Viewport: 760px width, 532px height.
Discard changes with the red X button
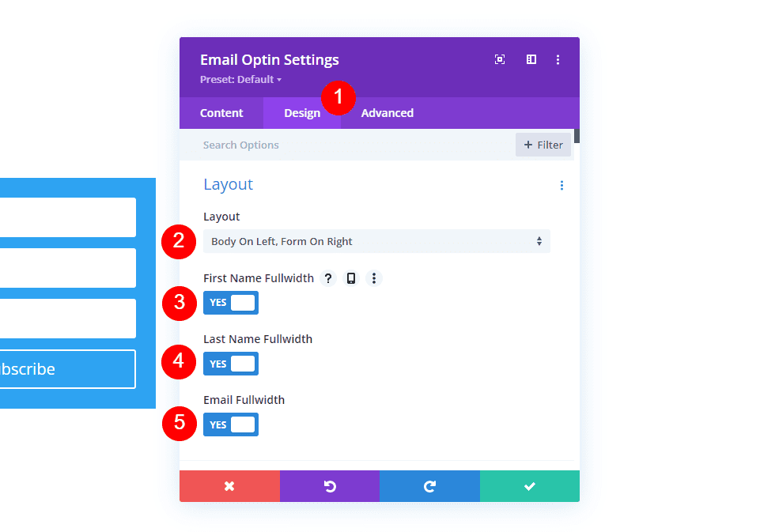(x=229, y=485)
